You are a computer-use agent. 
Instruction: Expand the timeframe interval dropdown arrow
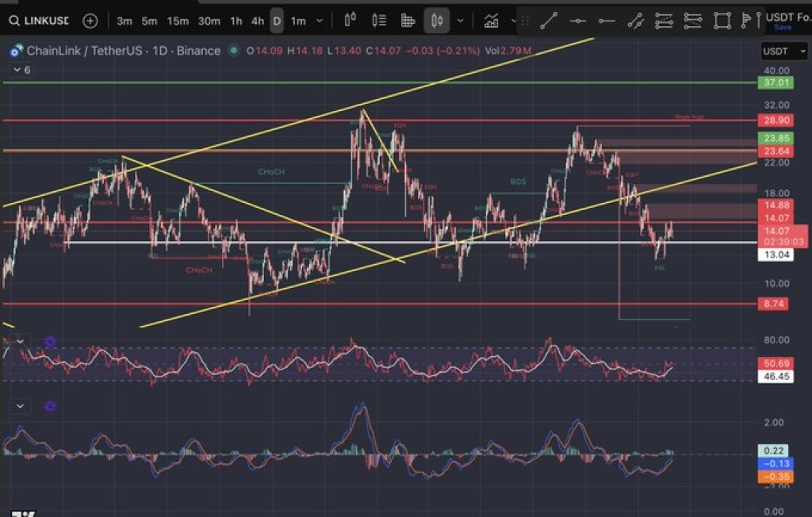click(x=320, y=21)
